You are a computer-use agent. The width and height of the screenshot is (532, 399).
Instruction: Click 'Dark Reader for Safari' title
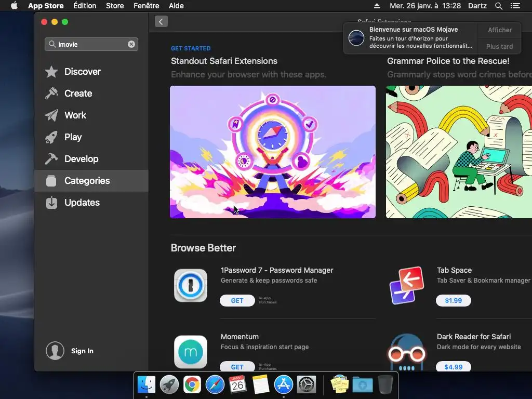click(x=474, y=337)
